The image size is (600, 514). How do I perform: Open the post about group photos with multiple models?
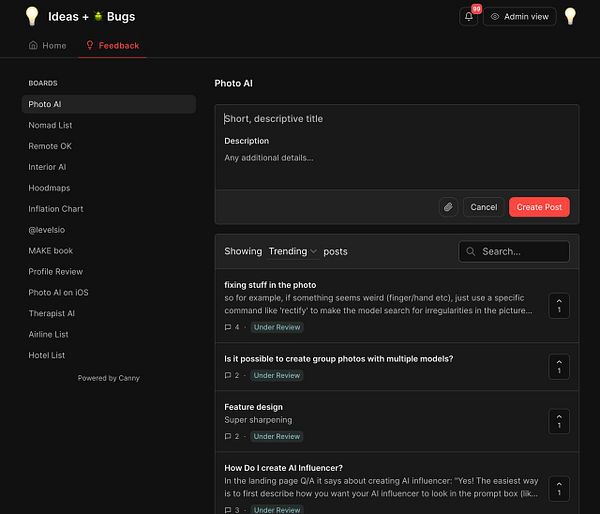(x=339, y=359)
